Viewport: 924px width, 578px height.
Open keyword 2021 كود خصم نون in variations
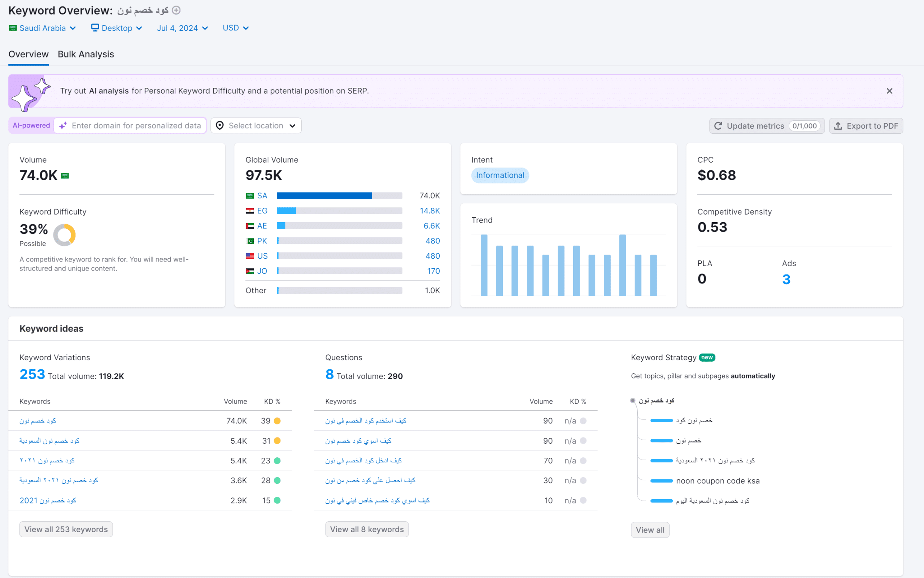click(x=48, y=500)
